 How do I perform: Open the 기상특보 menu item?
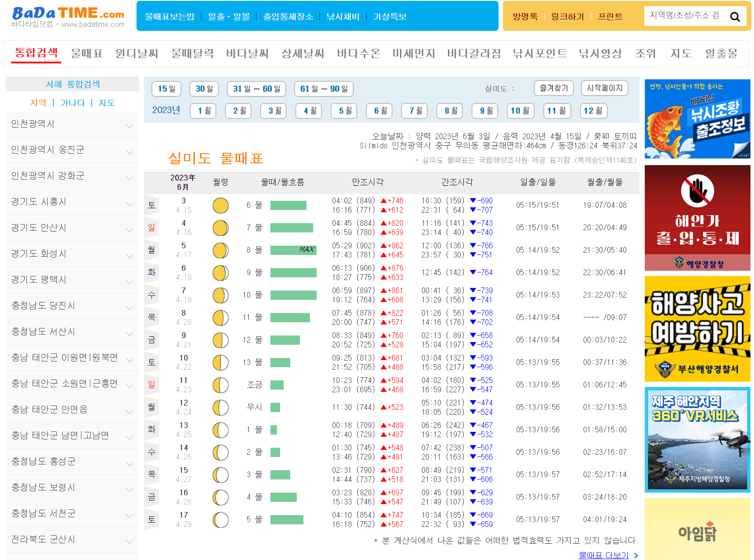pos(389,16)
